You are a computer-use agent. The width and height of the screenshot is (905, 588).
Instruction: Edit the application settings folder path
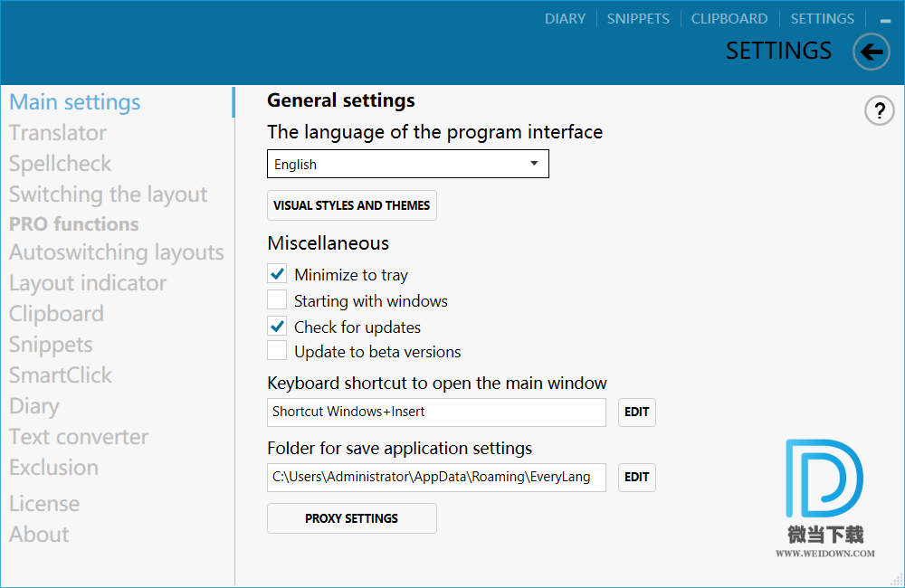[x=636, y=477]
